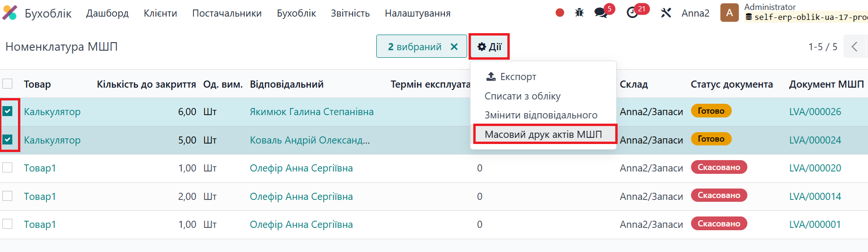Expand the Звітність menu

point(350,13)
